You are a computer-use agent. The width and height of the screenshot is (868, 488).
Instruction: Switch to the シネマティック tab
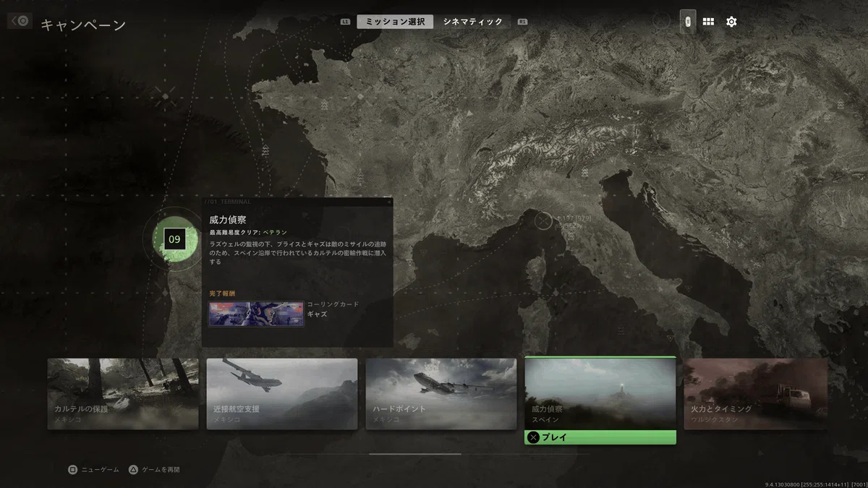[472, 22]
